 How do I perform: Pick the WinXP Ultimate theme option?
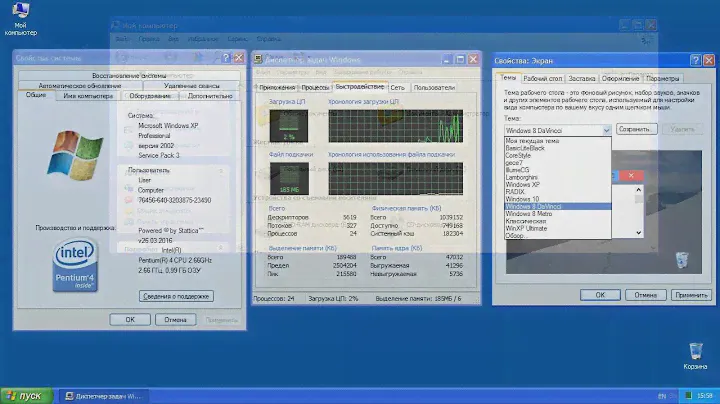pyautogui.click(x=529, y=228)
